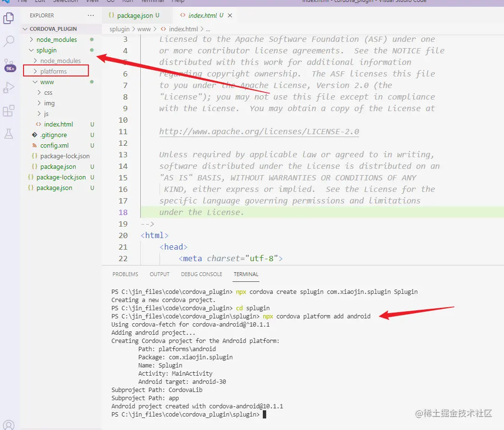Viewport: 504px width, 430px height.
Task: Click EXPLORER sidebar title
Action: (x=42, y=15)
